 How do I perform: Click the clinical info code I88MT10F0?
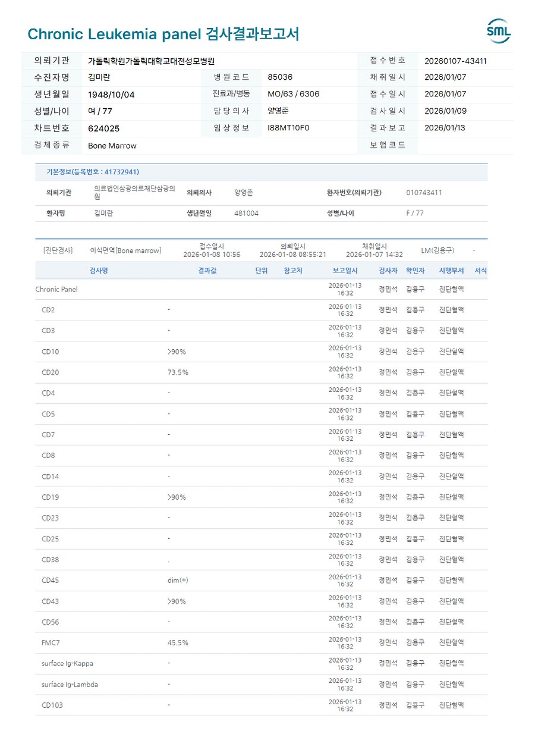(288, 128)
